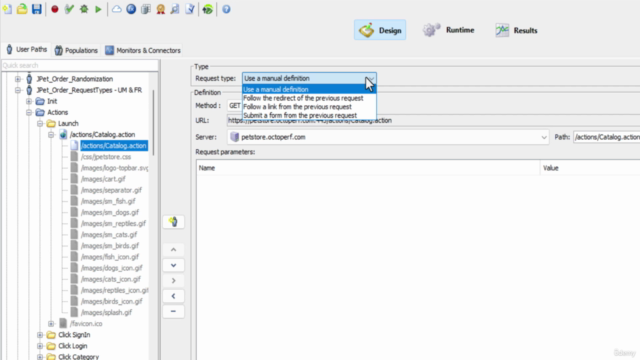
Task: Expand the /favicon.ico node
Action: (51, 324)
